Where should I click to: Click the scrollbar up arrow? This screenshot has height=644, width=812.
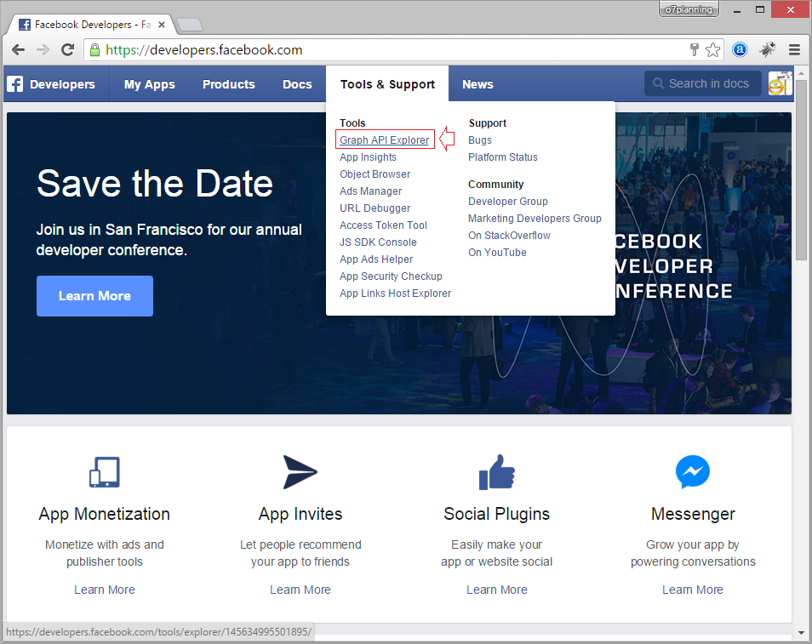[x=801, y=73]
